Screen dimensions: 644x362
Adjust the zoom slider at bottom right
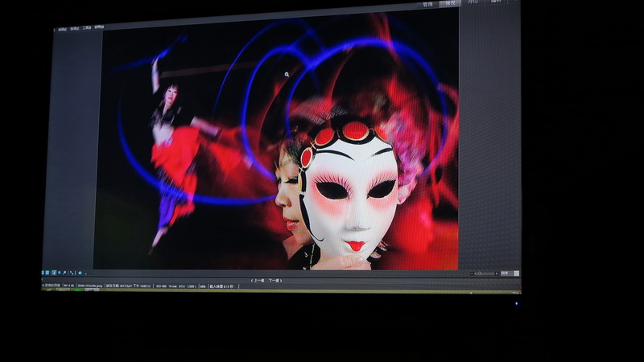coord(485,274)
